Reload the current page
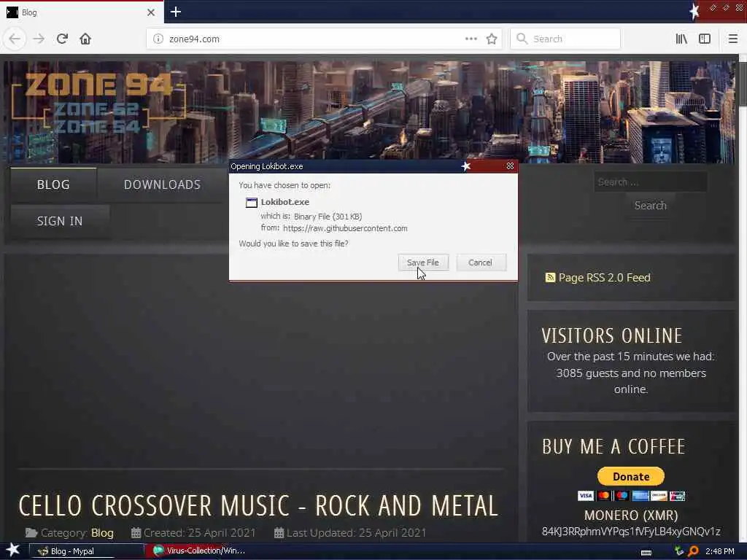Screen dimensions: 747x560 [x=62, y=39]
